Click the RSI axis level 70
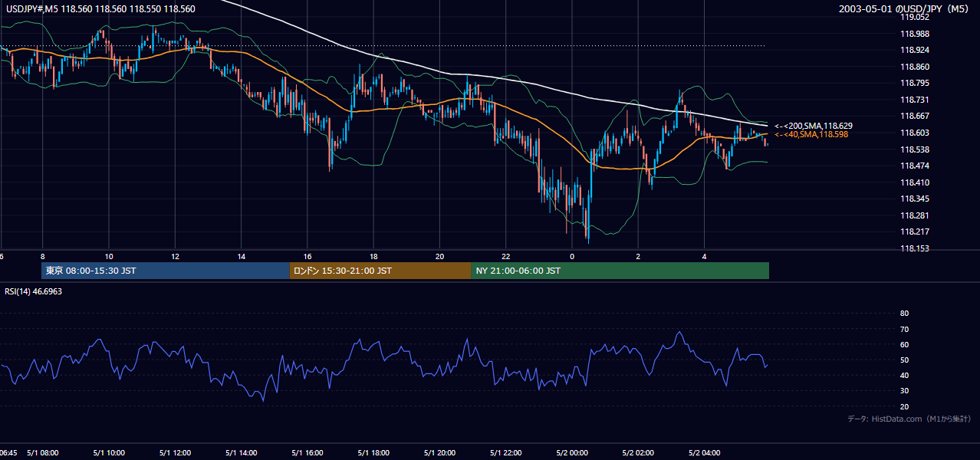 click(x=904, y=329)
